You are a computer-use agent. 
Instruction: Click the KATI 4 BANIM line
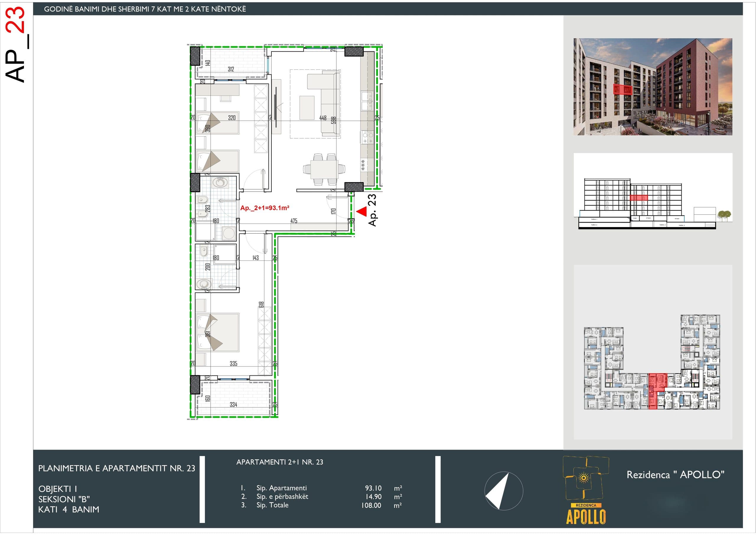[69, 509]
